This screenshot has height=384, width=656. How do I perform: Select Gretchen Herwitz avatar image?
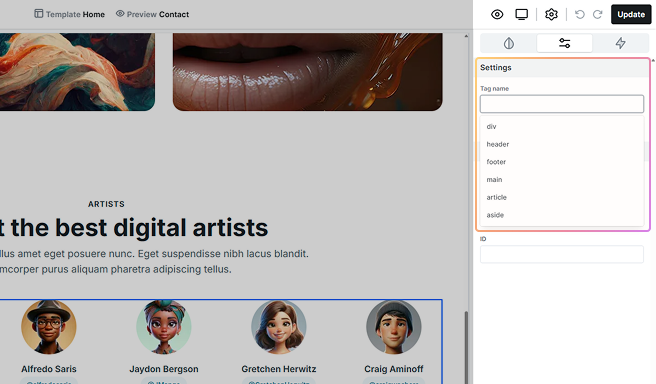tap(279, 327)
